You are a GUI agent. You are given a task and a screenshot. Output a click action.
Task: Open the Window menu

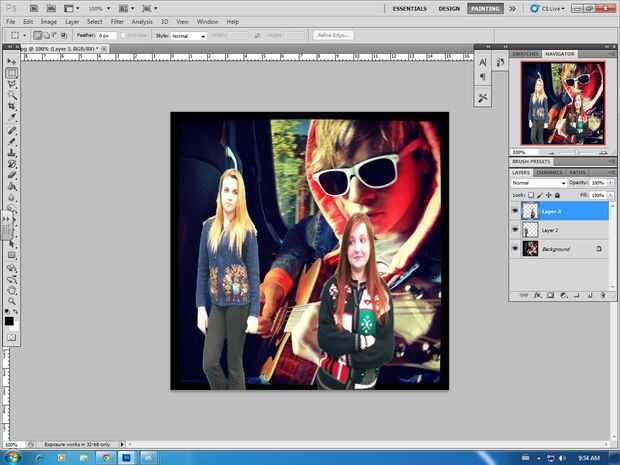tap(207, 22)
